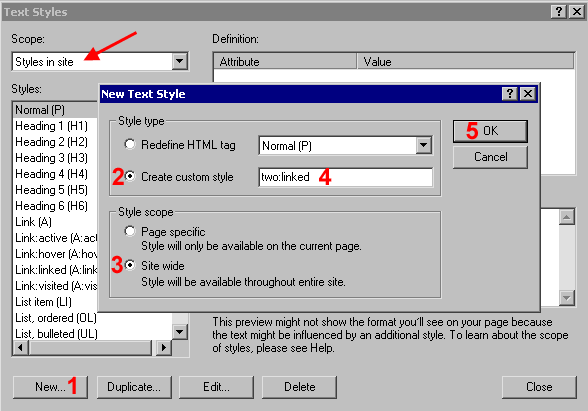The height and width of the screenshot is (411, 588).
Task: Click the New... button
Action: click(50, 387)
